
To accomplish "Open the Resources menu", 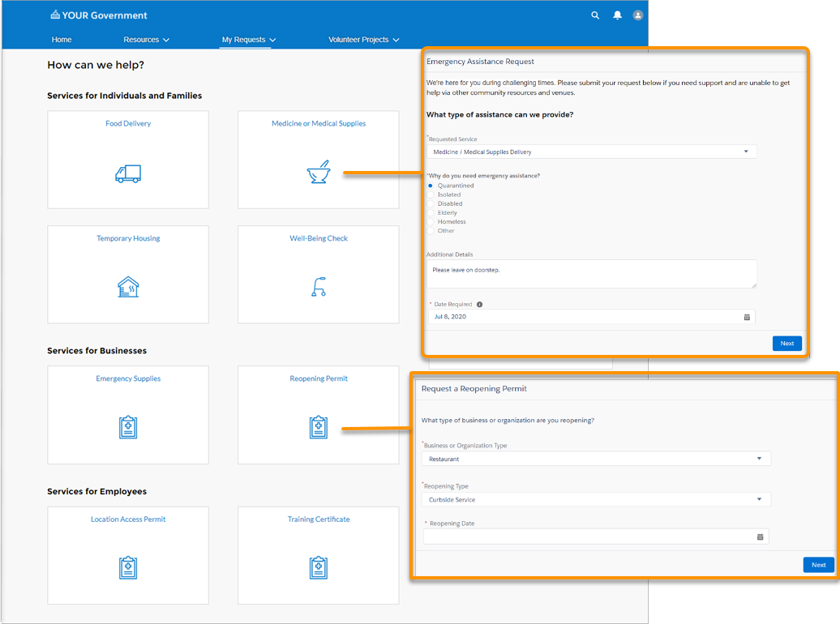I will pos(146,40).
